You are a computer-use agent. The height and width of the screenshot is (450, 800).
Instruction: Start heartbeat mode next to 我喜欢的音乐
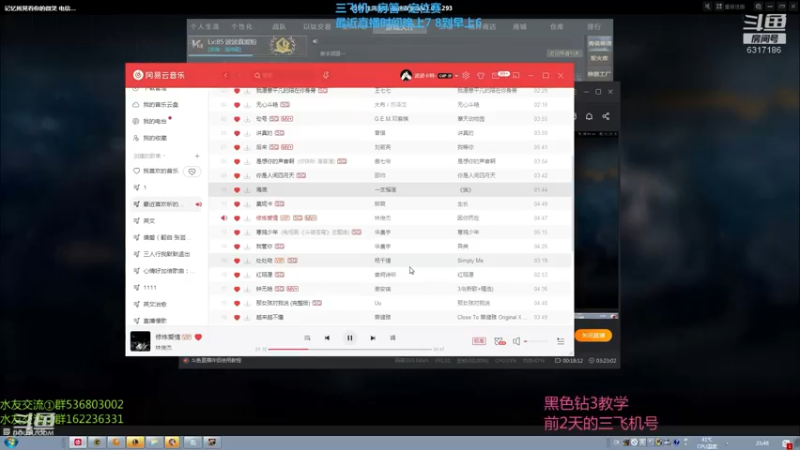[x=192, y=171]
